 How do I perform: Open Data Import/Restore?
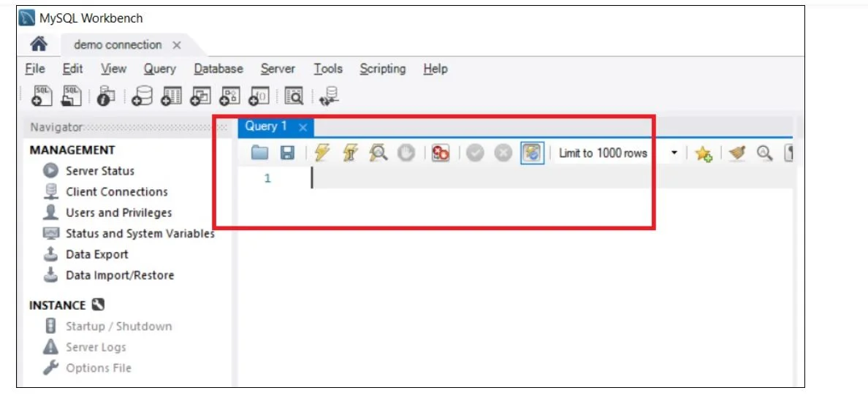coord(120,275)
